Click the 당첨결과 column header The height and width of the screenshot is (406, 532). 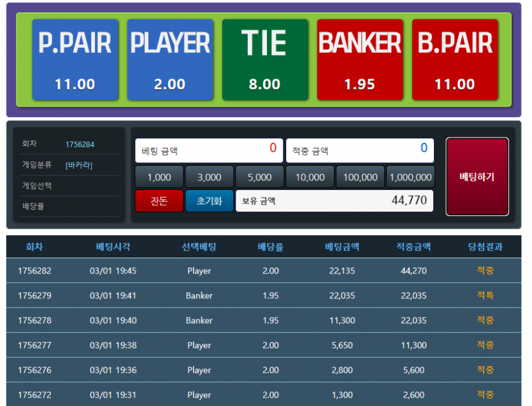pyautogui.click(x=485, y=247)
